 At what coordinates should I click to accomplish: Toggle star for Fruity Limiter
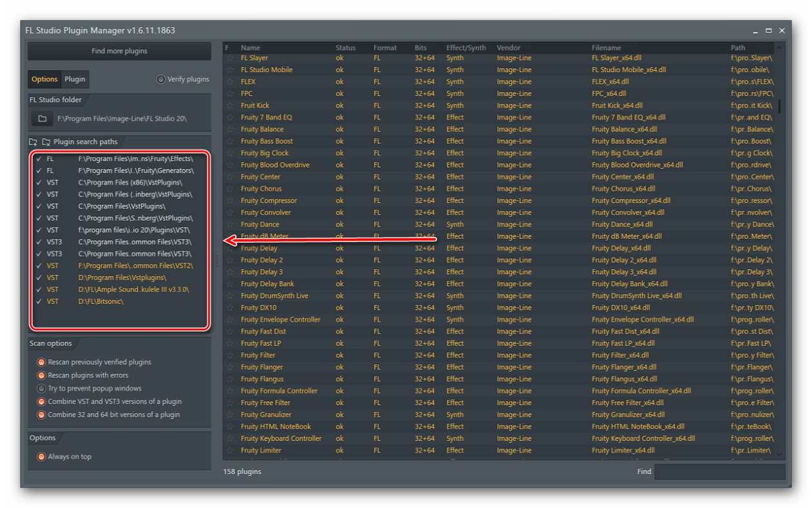click(x=229, y=451)
